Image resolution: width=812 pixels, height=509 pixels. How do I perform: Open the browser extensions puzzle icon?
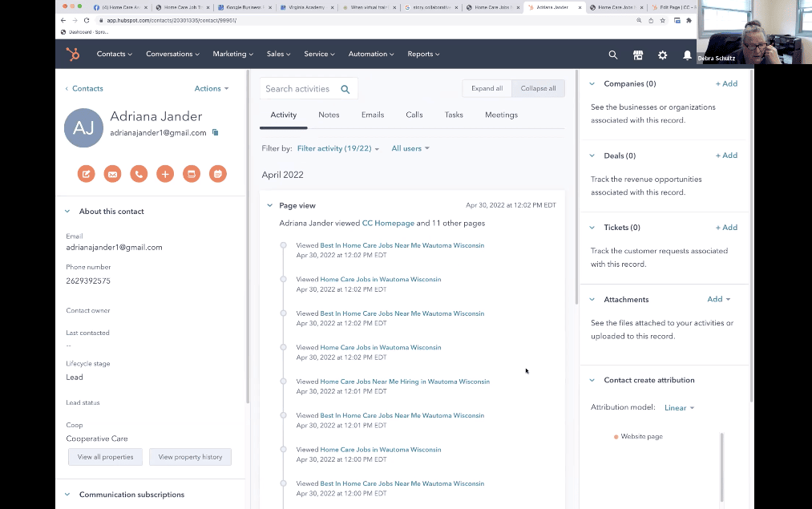coord(689,20)
